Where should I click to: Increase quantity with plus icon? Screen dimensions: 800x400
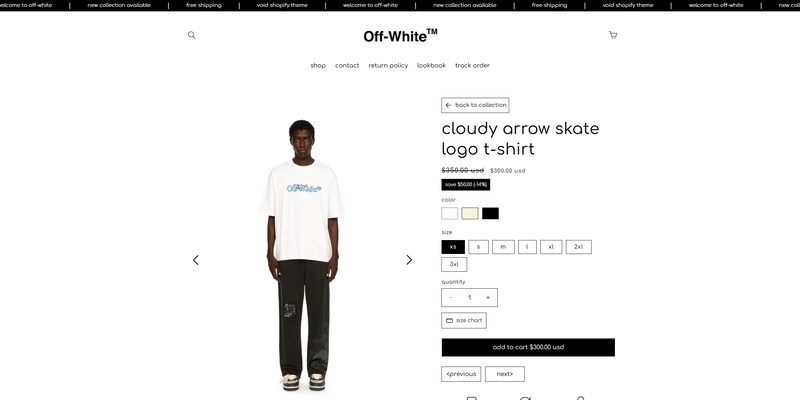(488, 297)
